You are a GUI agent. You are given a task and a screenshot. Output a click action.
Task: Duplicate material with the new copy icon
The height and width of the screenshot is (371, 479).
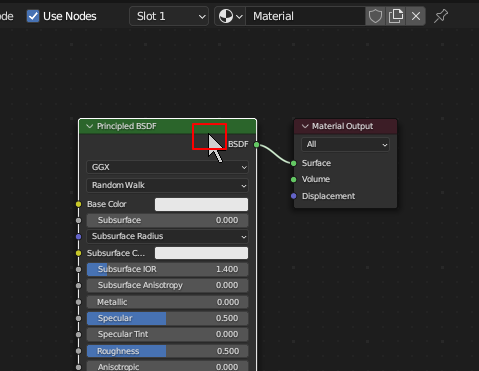click(395, 16)
